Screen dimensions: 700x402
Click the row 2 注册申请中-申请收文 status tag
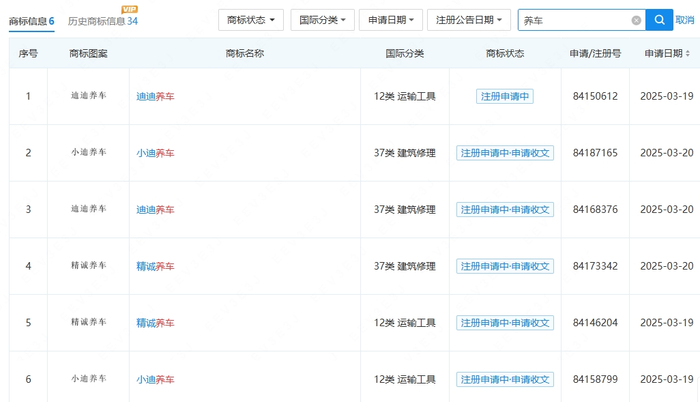(505, 153)
